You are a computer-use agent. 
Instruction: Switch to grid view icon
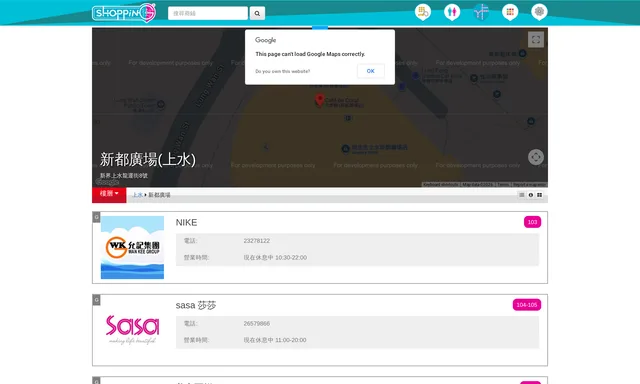540,195
